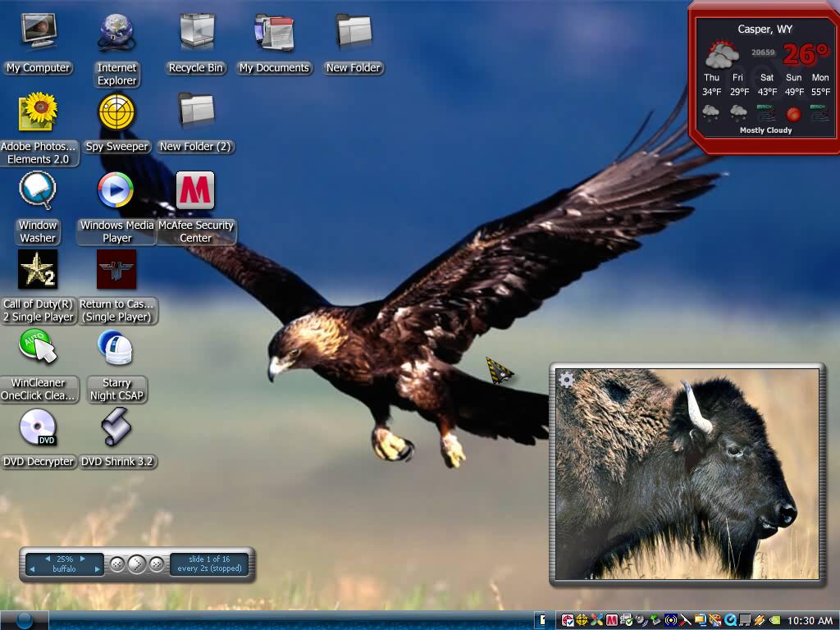Decrease slideshow size with left arrow by 25%

click(48, 559)
